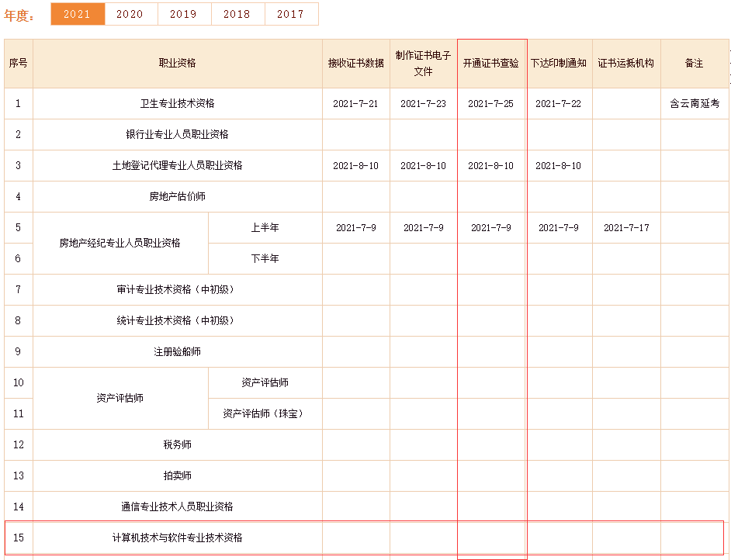The image size is (731, 560).
Task: Open the 2019 year tab
Action: pos(184,14)
